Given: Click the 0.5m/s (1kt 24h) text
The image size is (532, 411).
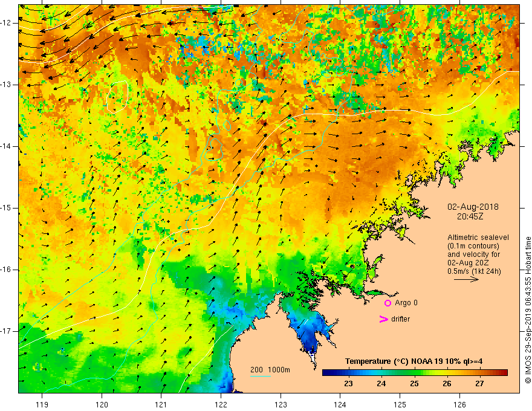Looking at the screenshot, I should point(474,271).
